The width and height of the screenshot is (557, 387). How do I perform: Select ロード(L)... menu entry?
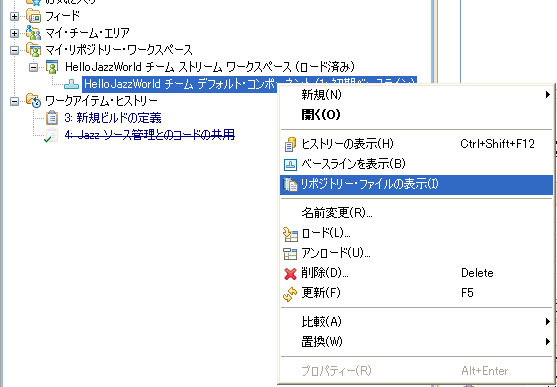(416, 233)
